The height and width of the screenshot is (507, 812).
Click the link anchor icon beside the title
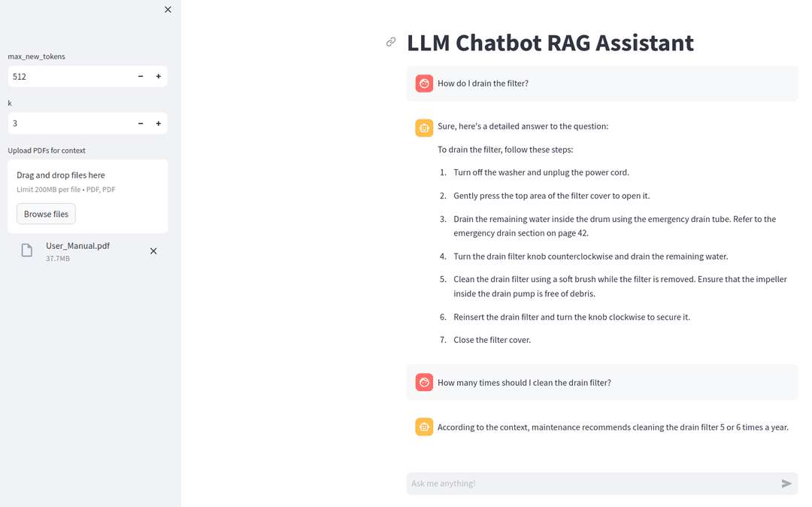point(391,42)
